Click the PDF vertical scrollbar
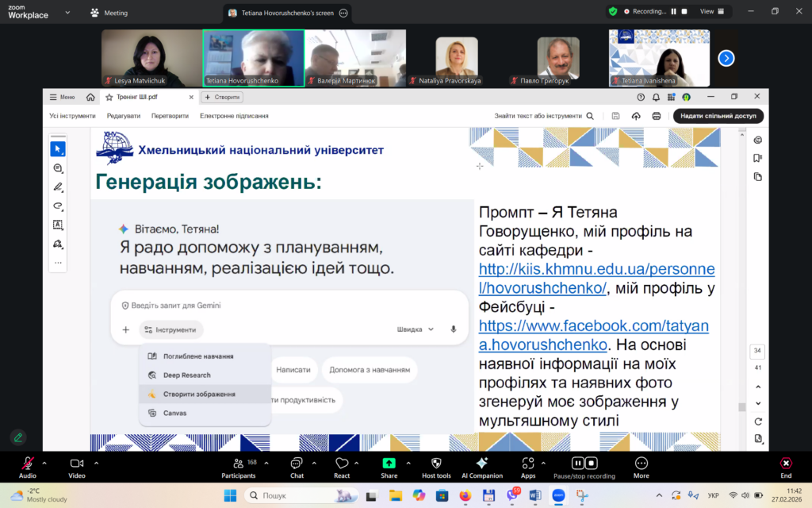 741,407
